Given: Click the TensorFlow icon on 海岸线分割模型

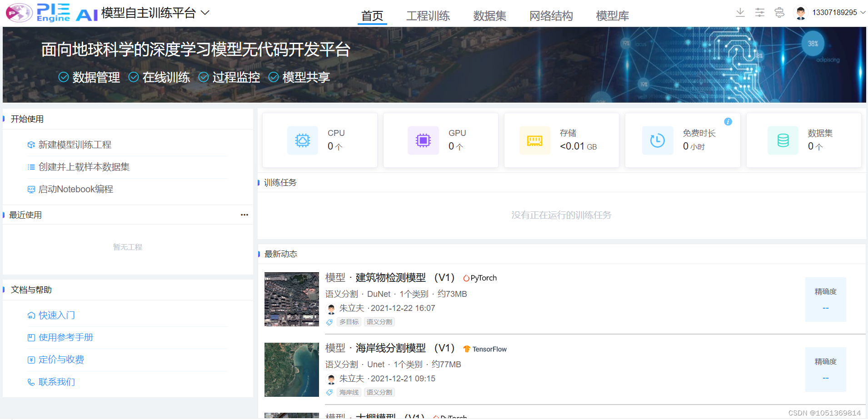Looking at the screenshot, I should [485, 349].
